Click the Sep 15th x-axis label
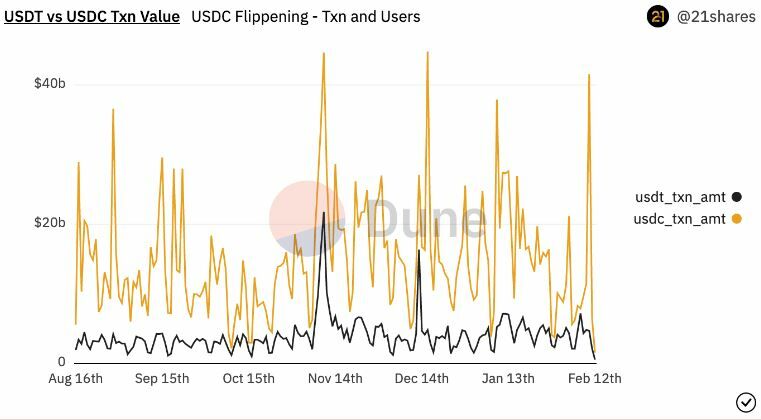The height and width of the screenshot is (420, 761). coord(161,379)
